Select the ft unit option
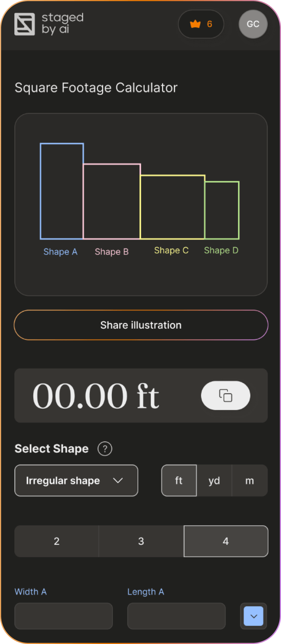The height and width of the screenshot is (644, 281). 179,480
